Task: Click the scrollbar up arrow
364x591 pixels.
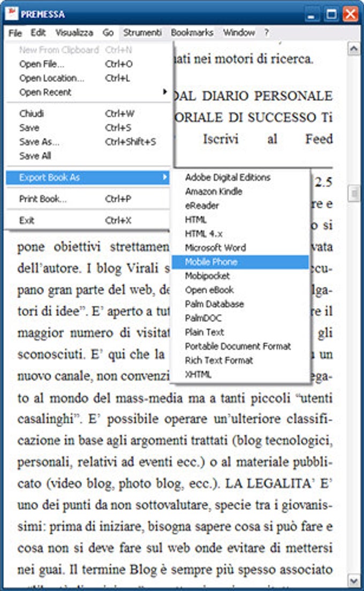Action: point(354,49)
